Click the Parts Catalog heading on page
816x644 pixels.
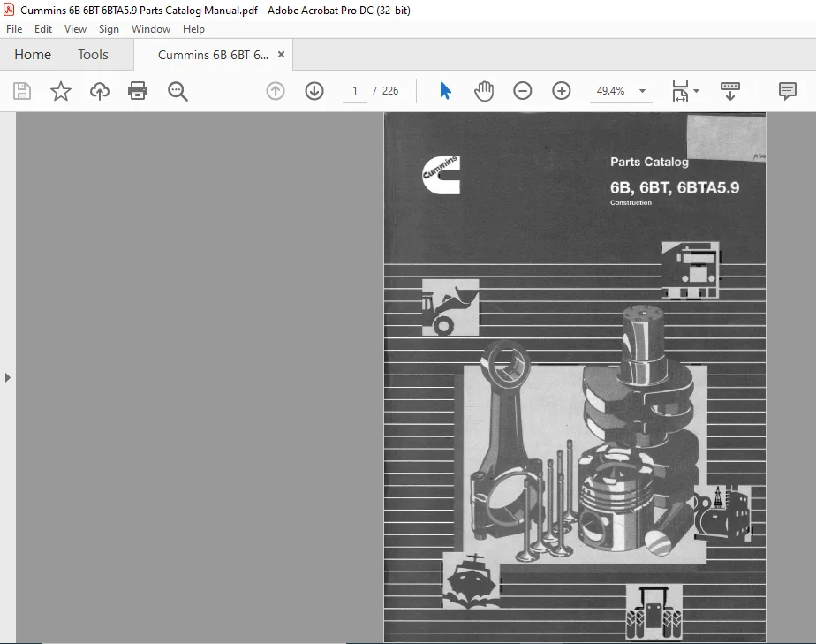649,162
